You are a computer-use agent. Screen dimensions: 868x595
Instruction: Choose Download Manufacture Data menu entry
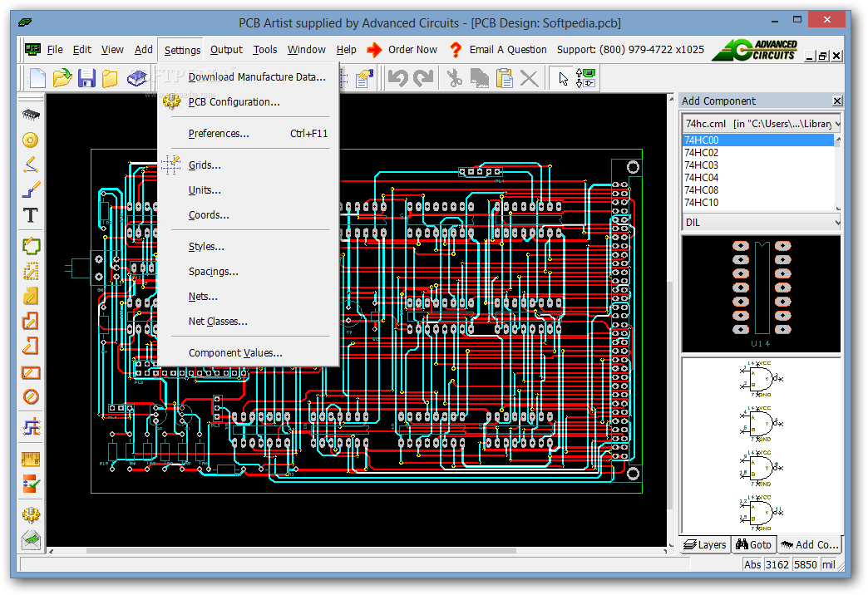click(x=249, y=77)
